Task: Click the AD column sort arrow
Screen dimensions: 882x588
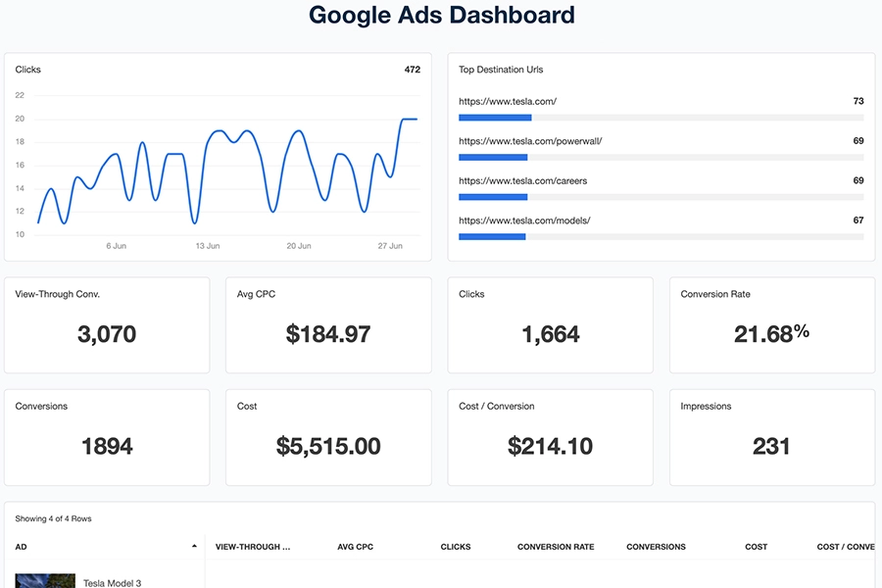Action: click(x=194, y=546)
